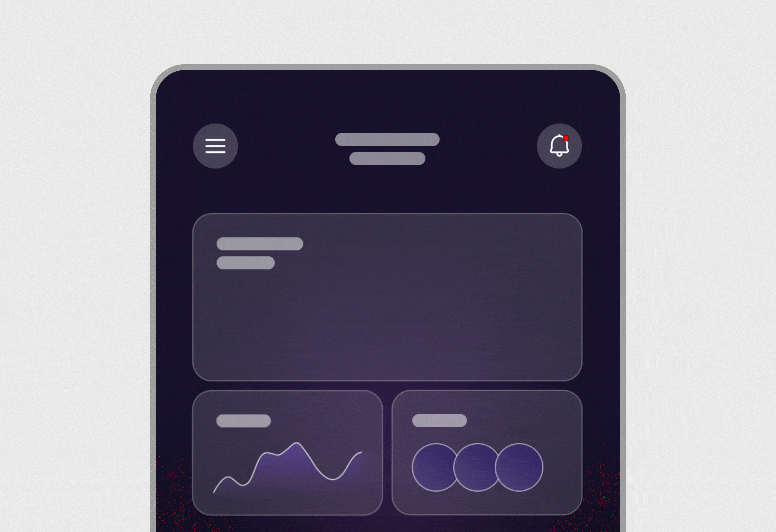This screenshot has width=776, height=532.
Task: Click the notification bell icon
Action: click(558, 146)
